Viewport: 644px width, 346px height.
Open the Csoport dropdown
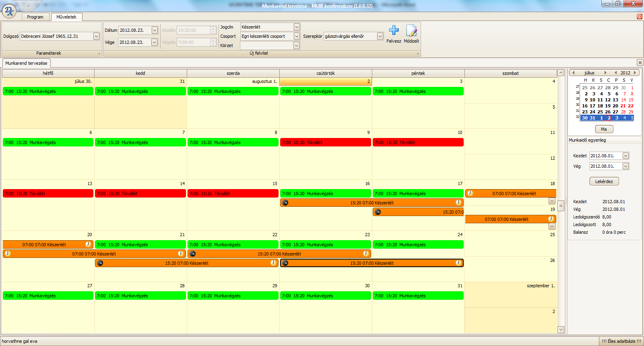(x=297, y=36)
